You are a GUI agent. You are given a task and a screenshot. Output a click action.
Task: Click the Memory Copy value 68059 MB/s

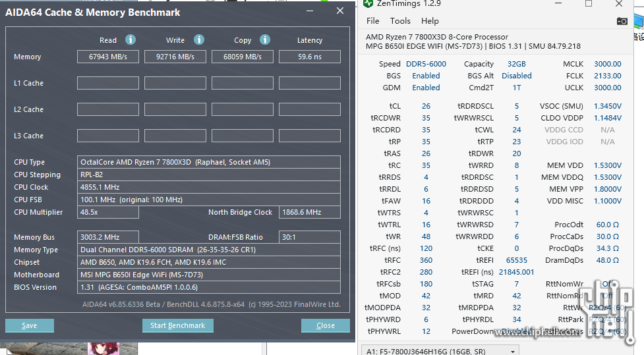243,57
